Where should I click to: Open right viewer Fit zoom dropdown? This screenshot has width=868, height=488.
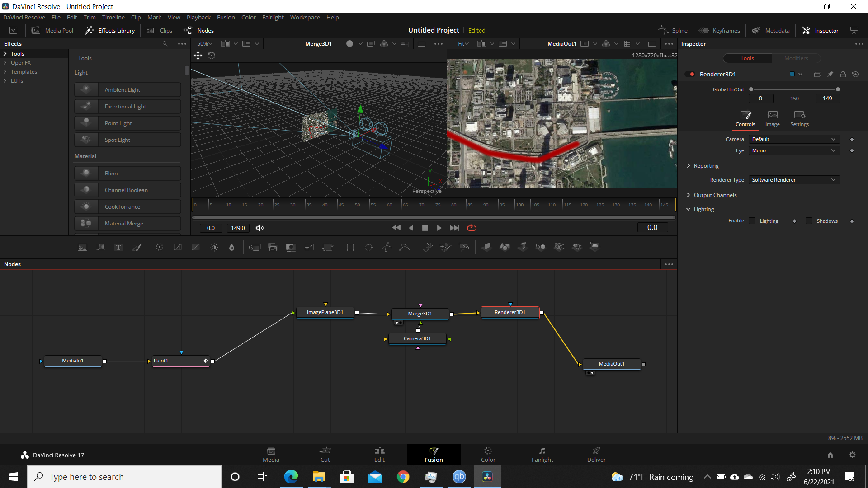click(463, 44)
